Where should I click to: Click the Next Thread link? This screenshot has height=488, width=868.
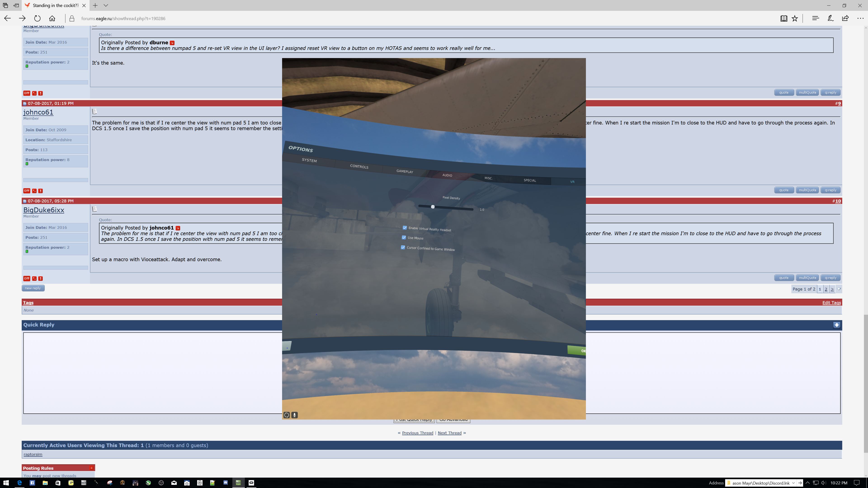point(450,433)
